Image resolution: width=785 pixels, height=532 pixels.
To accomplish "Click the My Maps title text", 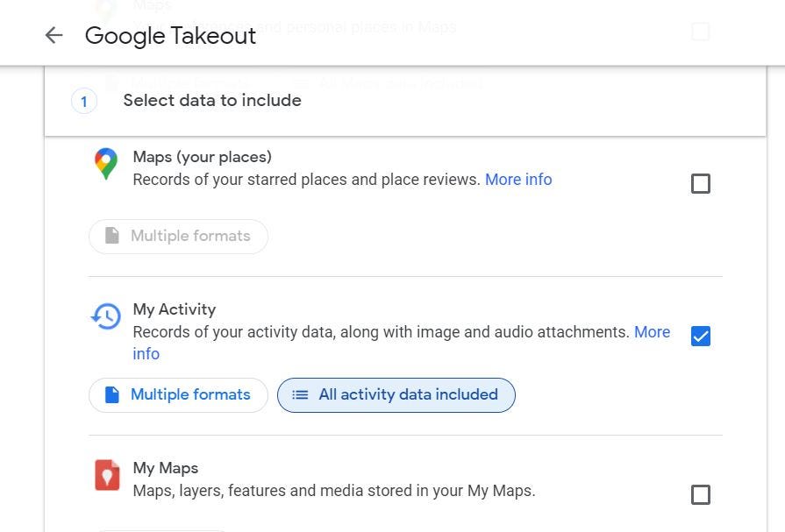I will click(x=166, y=468).
